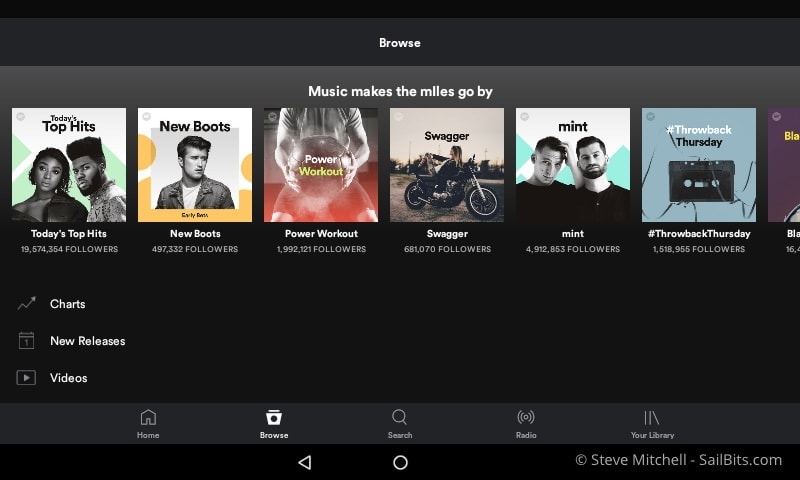
Task: Tap the Browse tab label
Action: [274, 435]
